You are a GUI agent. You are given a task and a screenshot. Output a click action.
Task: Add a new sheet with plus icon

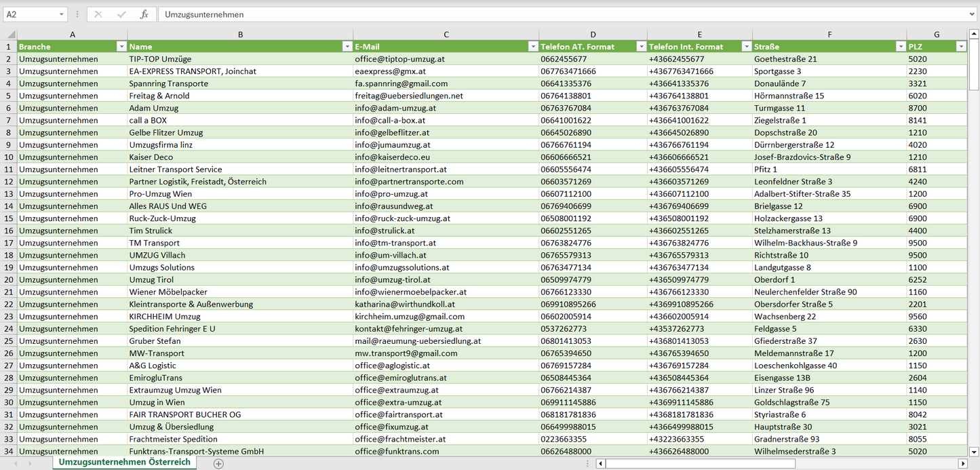pyautogui.click(x=218, y=464)
